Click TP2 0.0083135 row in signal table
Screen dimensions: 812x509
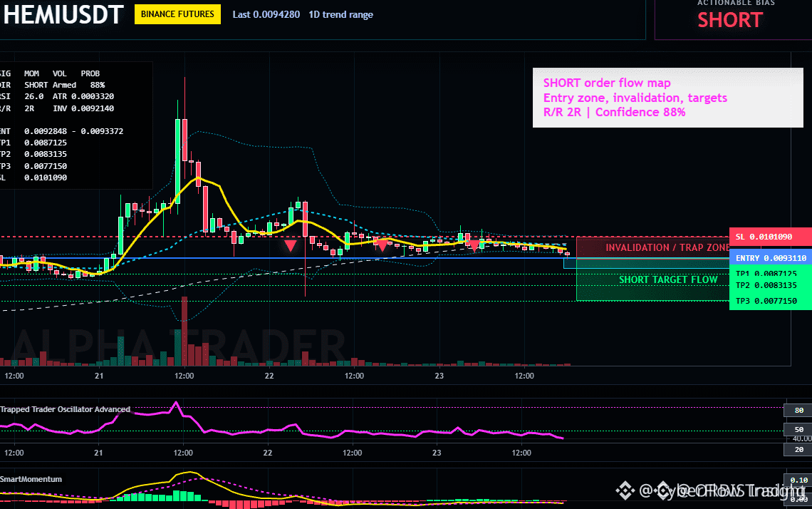(33, 154)
